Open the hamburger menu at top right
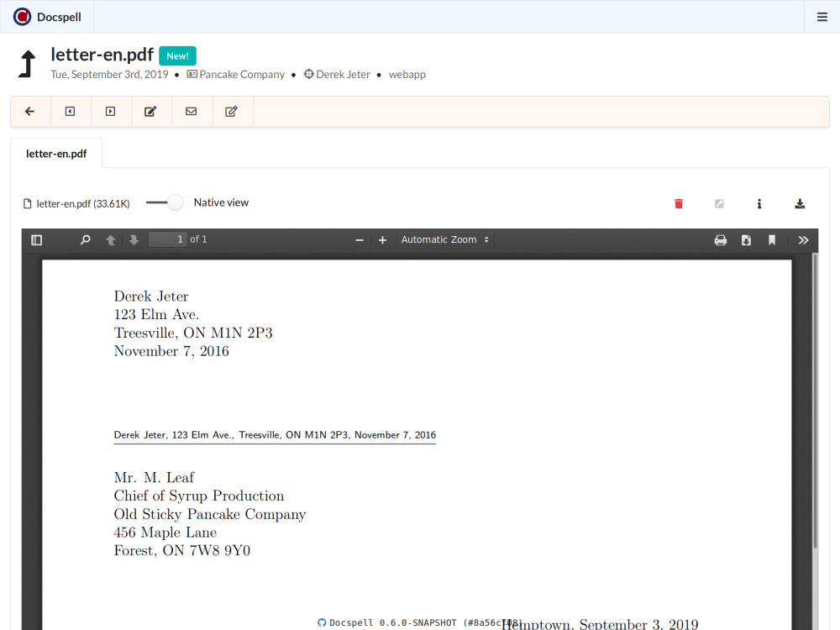The image size is (840, 630). (822, 17)
